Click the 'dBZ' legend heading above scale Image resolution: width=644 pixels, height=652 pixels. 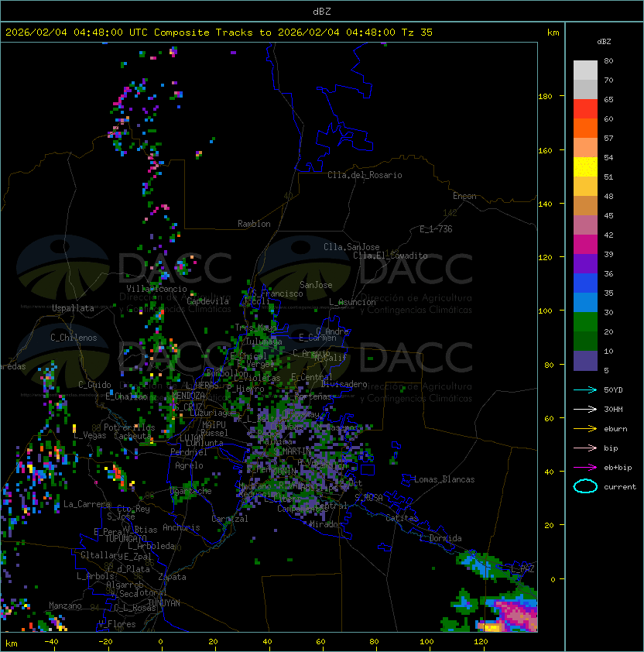[x=604, y=42]
